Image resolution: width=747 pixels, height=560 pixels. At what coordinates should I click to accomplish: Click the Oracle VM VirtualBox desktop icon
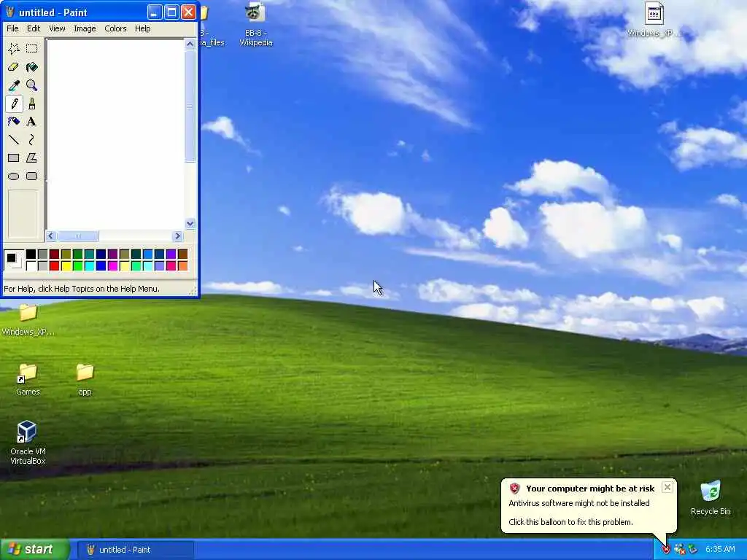(x=28, y=443)
